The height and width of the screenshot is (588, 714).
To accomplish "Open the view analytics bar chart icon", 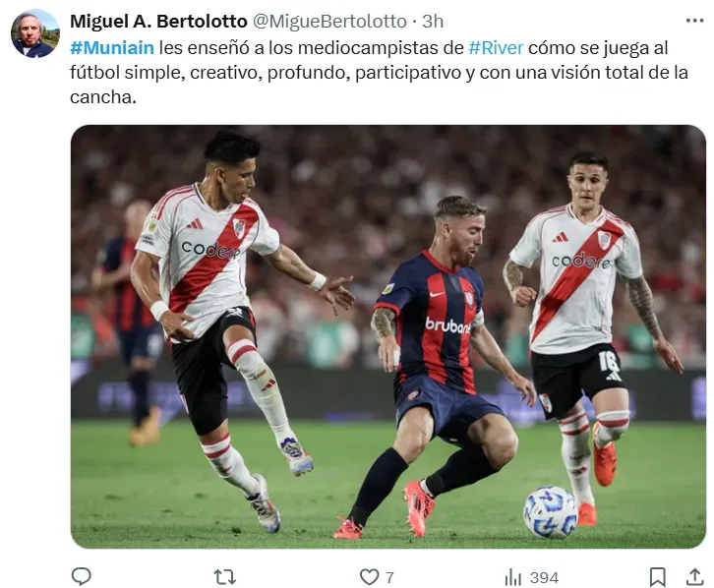I will [x=512, y=577].
